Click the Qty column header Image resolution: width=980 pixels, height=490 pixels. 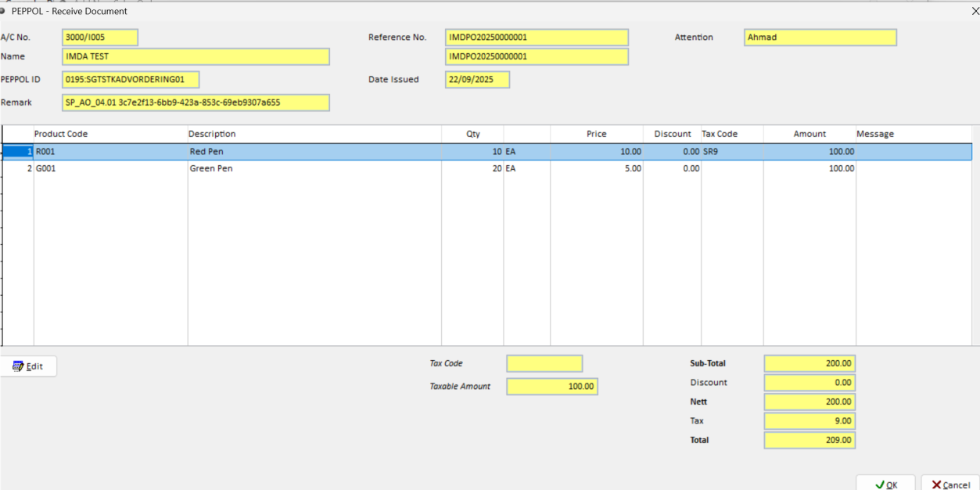coord(473,134)
